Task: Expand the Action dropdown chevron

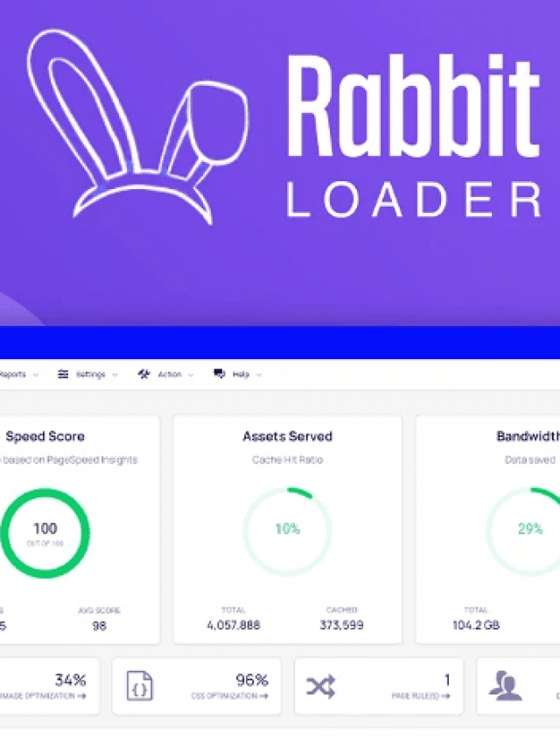Action: [x=191, y=375]
